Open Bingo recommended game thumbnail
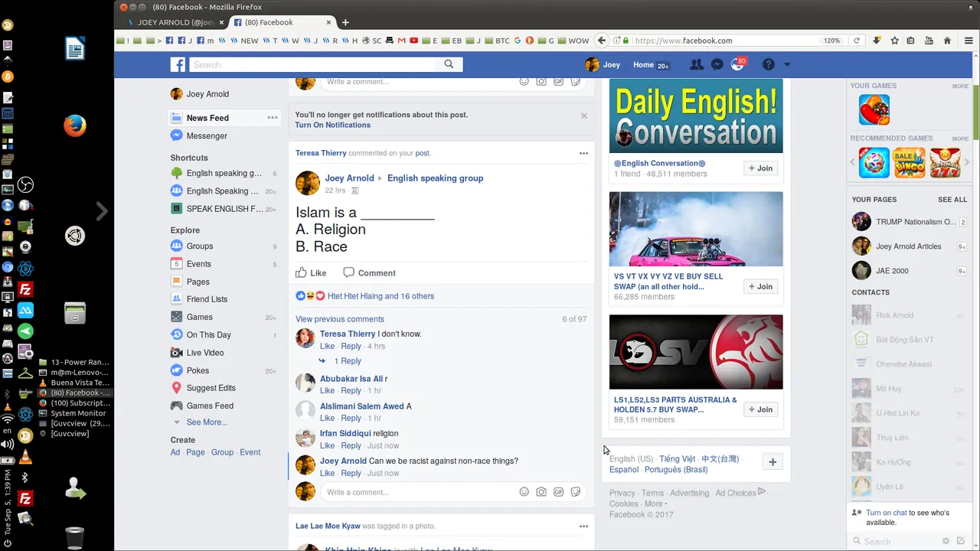 click(909, 163)
